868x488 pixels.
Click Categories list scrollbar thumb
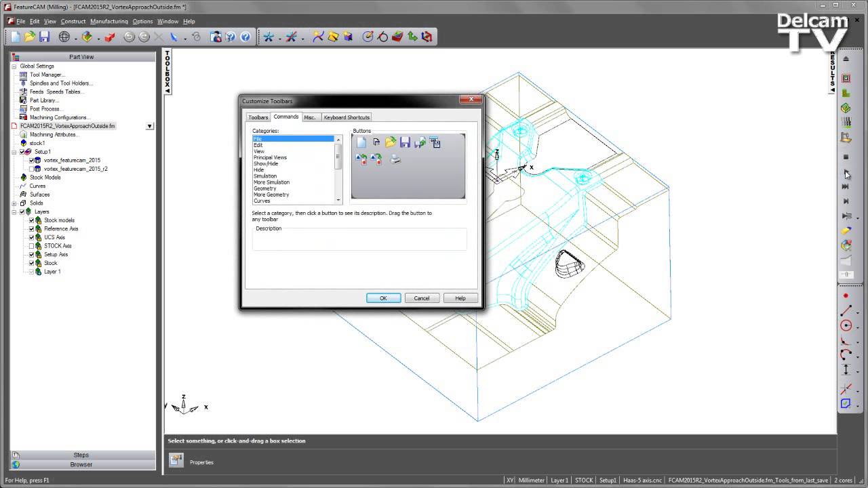click(338, 156)
